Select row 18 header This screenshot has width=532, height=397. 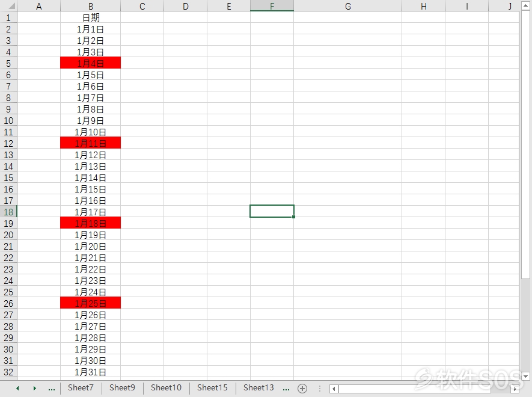pos(8,212)
